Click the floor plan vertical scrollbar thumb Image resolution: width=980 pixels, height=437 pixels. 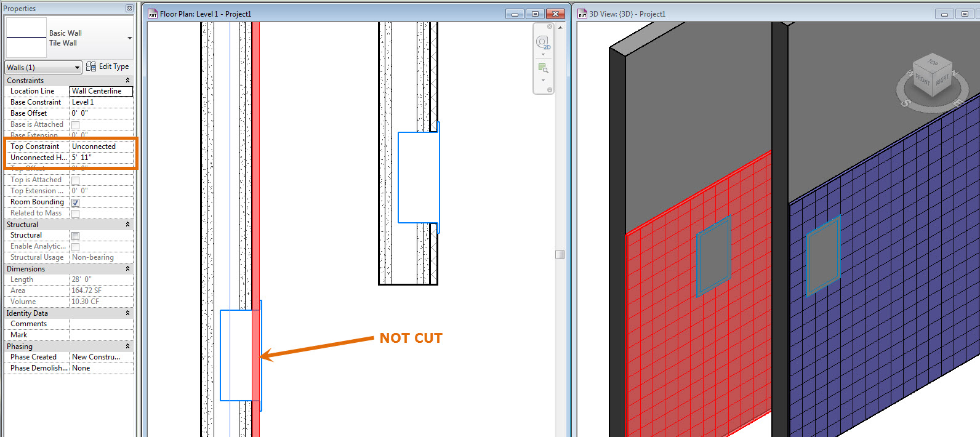click(x=560, y=254)
